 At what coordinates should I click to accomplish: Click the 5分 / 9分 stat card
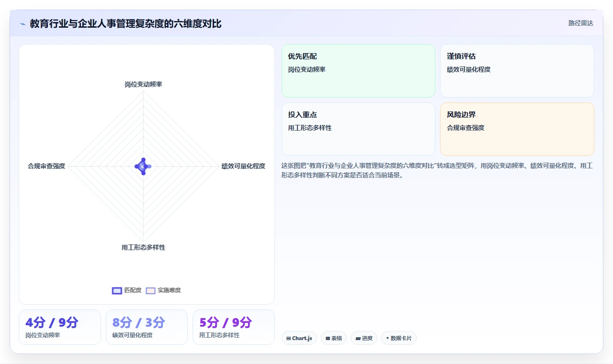tap(234, 327)
